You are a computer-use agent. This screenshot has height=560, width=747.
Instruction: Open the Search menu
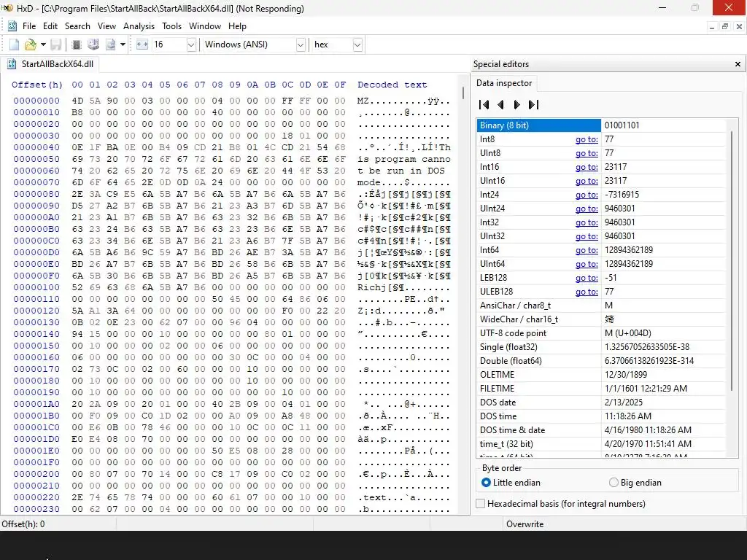77,26
